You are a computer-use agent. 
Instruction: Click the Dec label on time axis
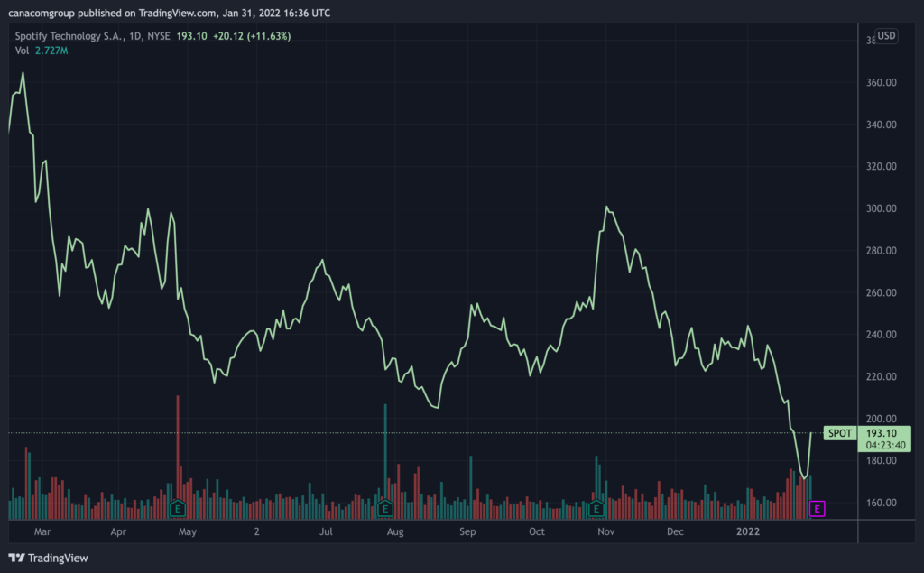point(675,531)
